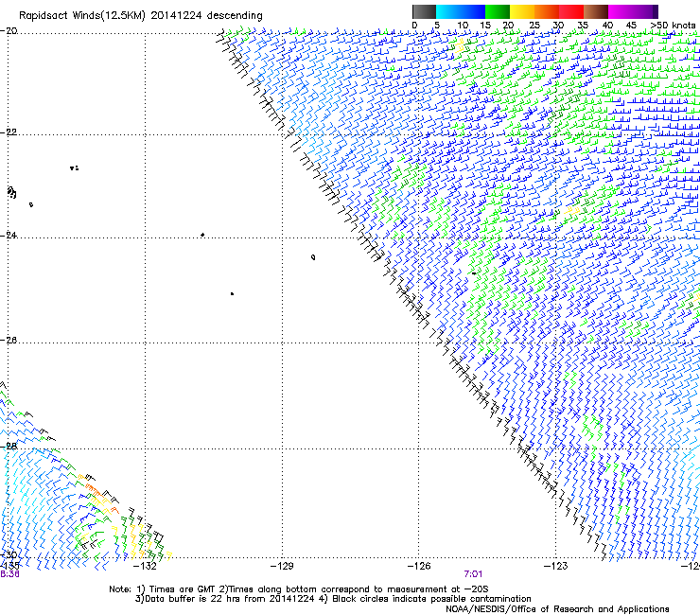Click the blue 10-15 knots color swatch
This screenshot has height=615, width=700.
[x=473, y=11]
